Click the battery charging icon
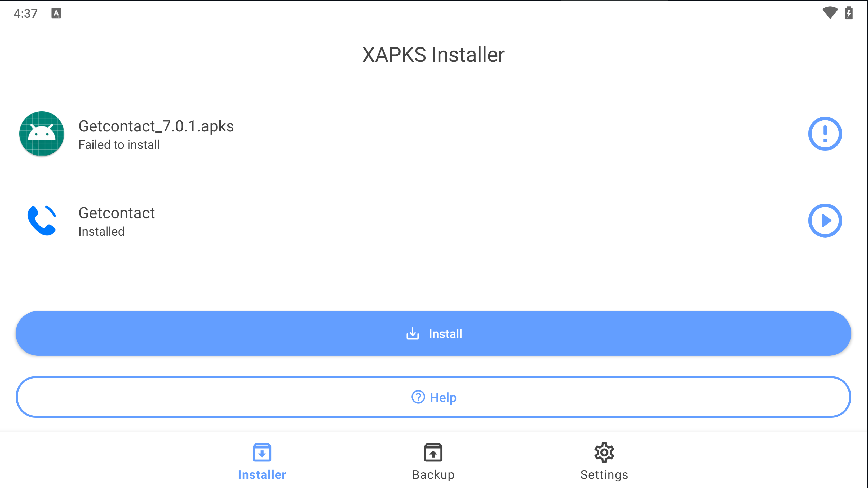 click(849, 13)
